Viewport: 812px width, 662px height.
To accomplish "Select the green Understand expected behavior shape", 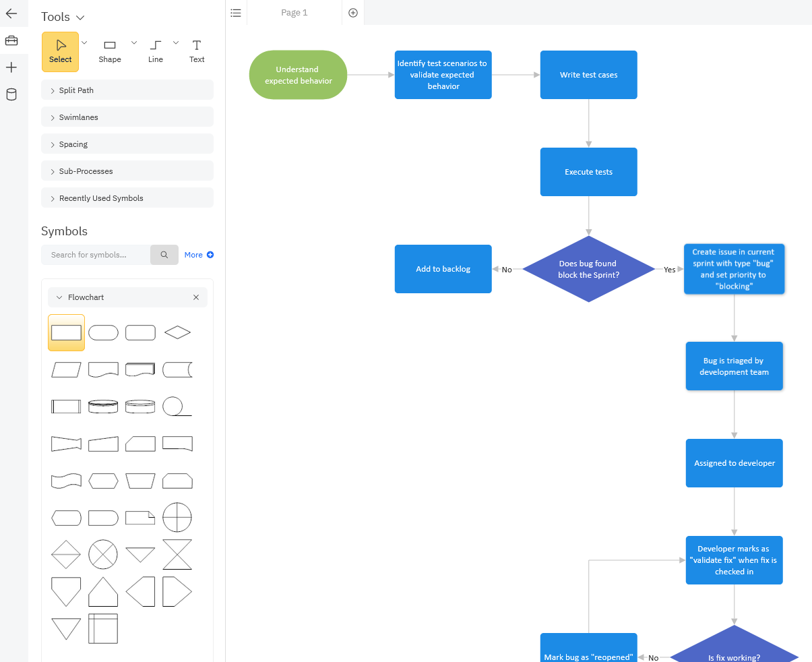I will tap(298, 75).
